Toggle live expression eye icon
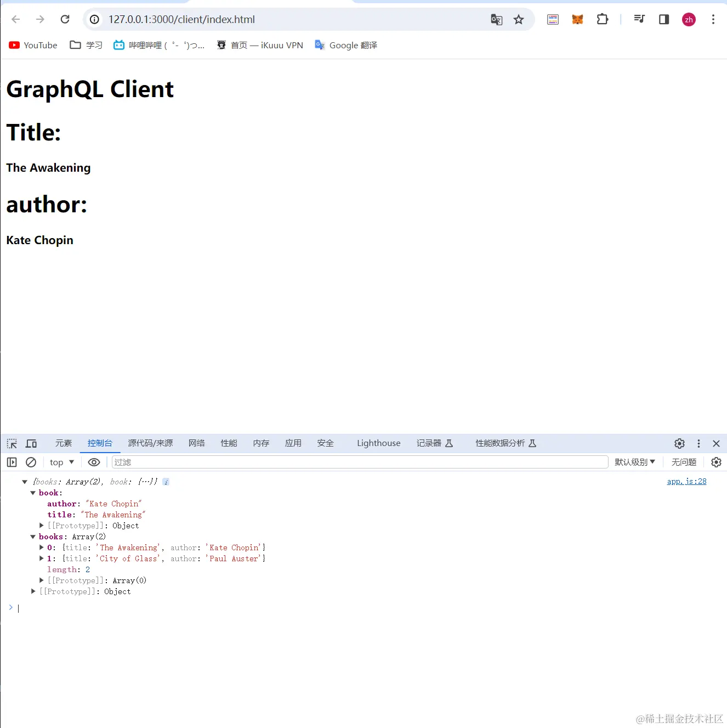 point(94,462)
